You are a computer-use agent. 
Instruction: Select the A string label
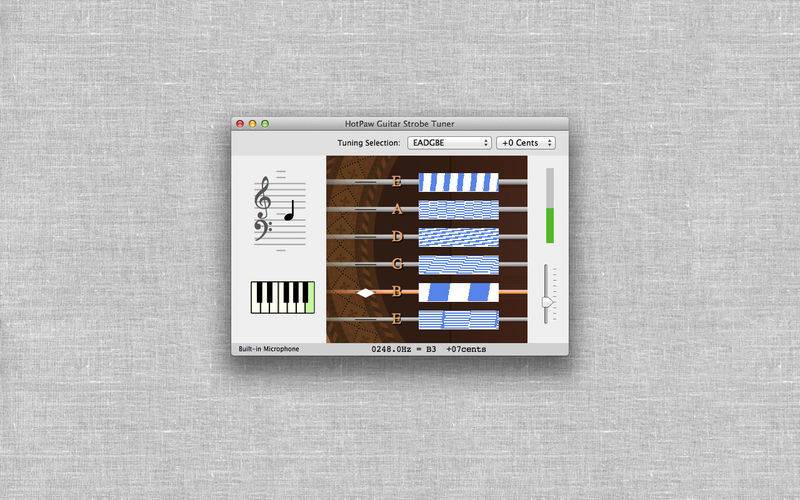[397, 209]
